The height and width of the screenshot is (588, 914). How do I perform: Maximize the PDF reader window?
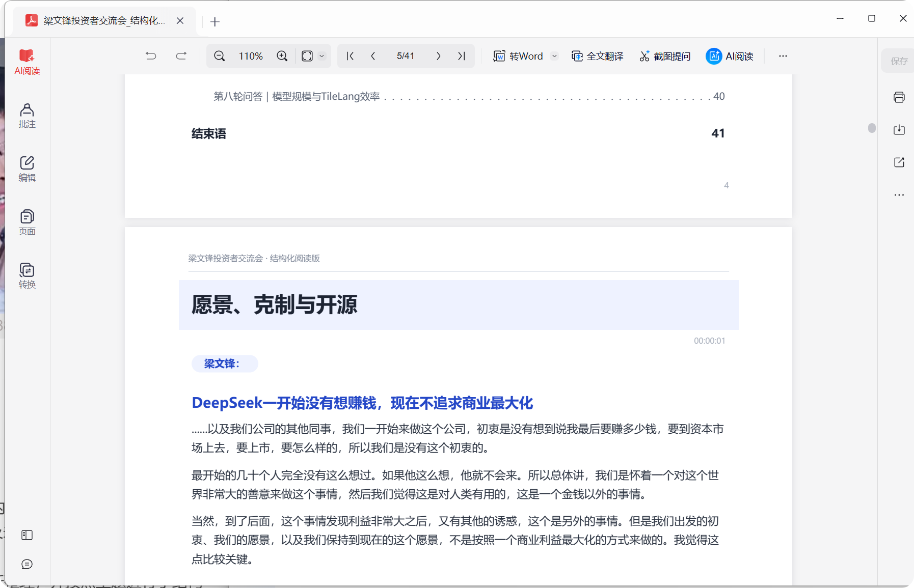(x=872, y=18)
